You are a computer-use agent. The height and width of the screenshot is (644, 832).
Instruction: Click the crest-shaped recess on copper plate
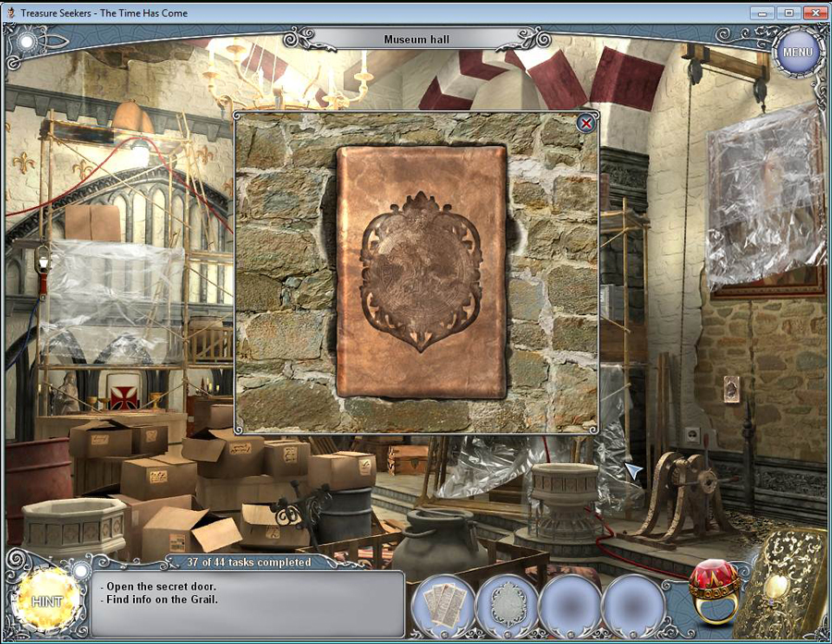click(421, 271)
